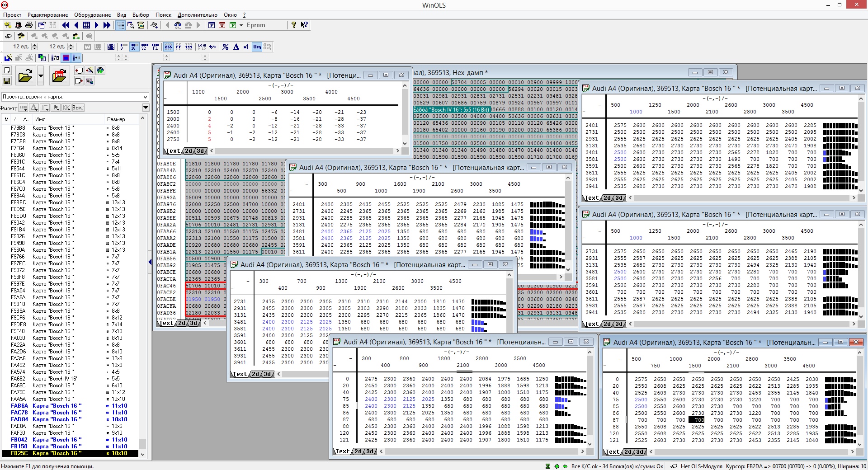Open the Дополнительно menu
This screenshot has width=868, height=470.
click(x=197, y=15)
